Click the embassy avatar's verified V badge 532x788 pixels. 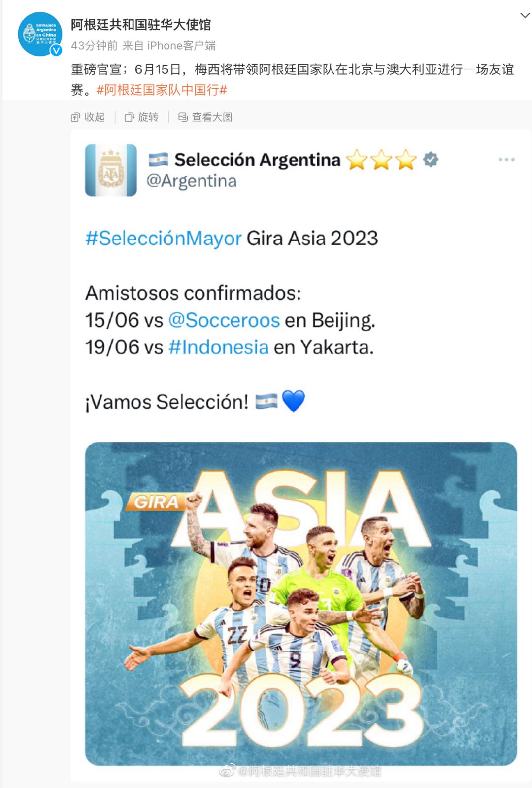(56, 50)
